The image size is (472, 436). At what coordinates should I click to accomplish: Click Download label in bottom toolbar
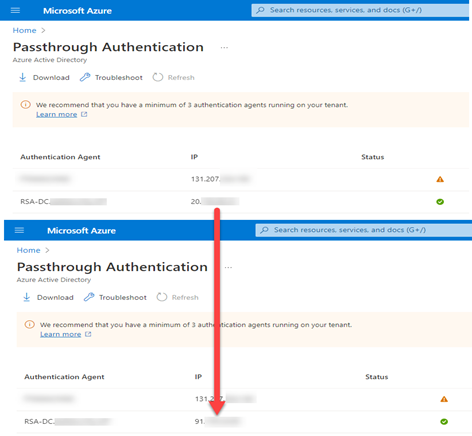pyautogui.click(x=55, y=297)
